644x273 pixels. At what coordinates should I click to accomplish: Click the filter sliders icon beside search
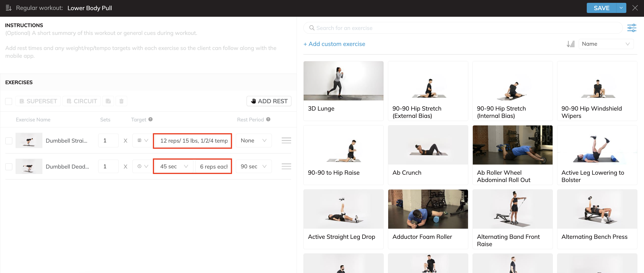[632, 28]
